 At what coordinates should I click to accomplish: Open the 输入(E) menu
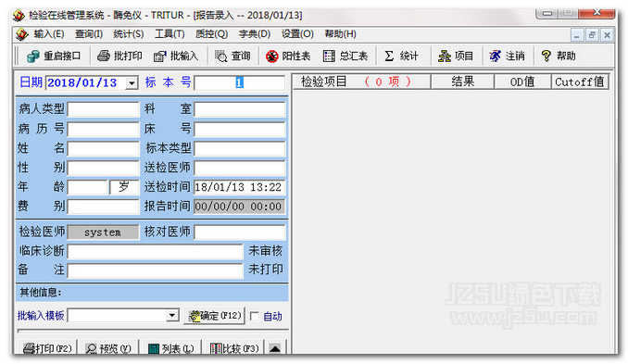click(x=49, y=34)
